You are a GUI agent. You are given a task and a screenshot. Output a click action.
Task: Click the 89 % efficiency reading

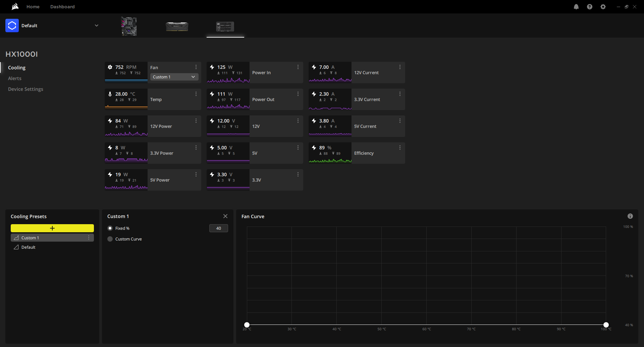[x=325, y=148]
